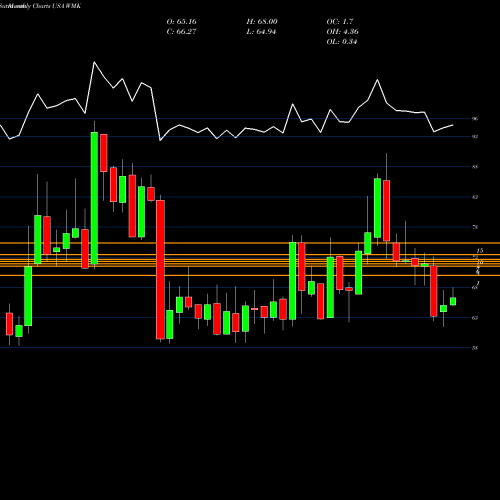Screen dimensions: 500x500
Task: Click the 63 price axis label
Action: (x=475, y=318)
